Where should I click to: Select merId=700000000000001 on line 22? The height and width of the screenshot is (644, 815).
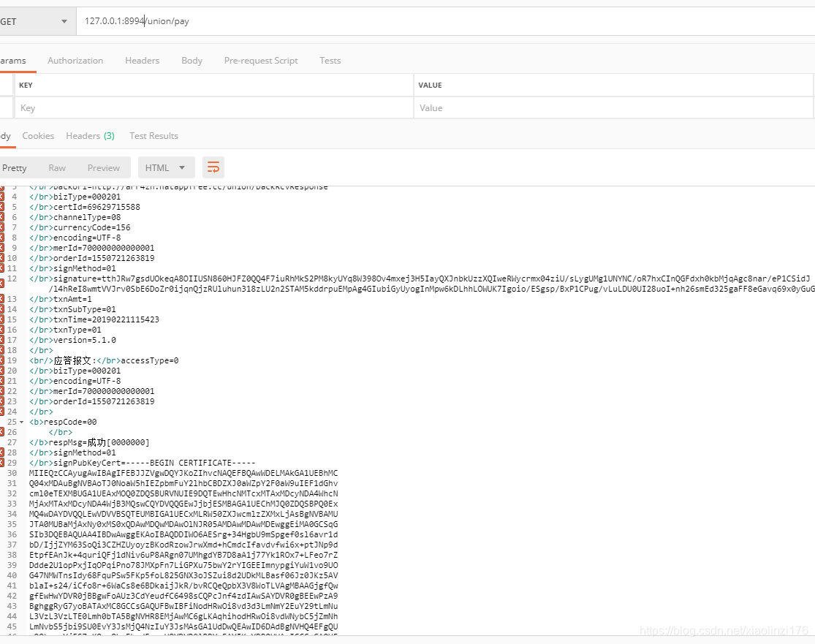pos(92,391)
